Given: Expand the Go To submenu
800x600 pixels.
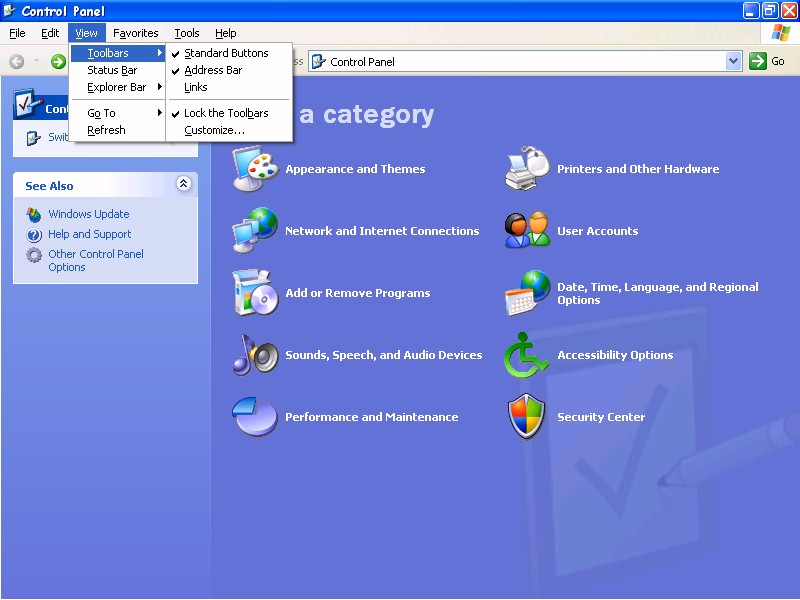Looking at the screenshot, I should (102, 113).
